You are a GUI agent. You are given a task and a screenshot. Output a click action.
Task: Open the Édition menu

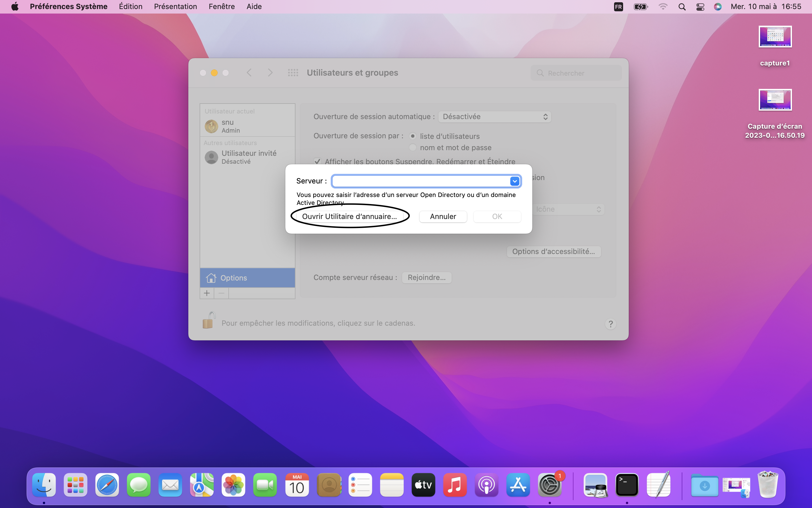tap(131, 7)
